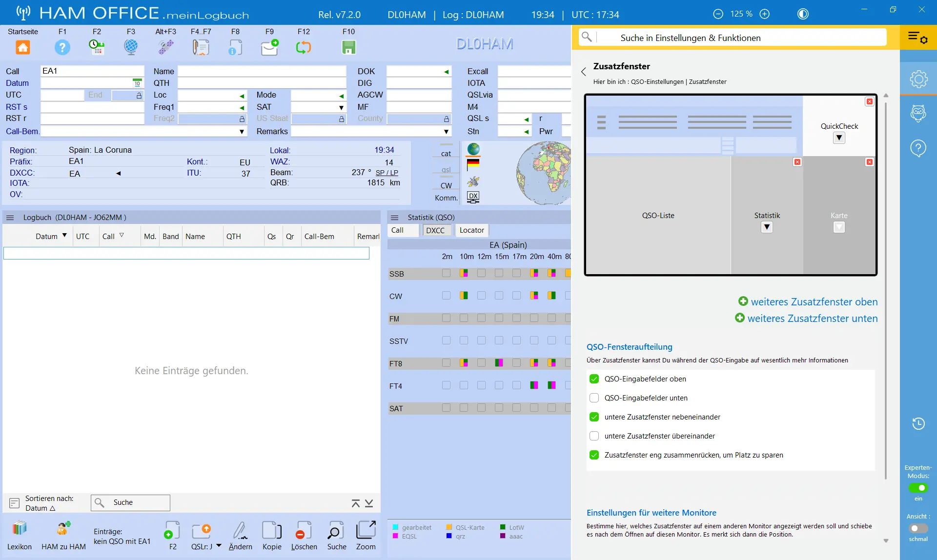The width and height of the screenshot is (937, 560).
Task: Click the settings gear in right sidebar
Action: point(918,79)
